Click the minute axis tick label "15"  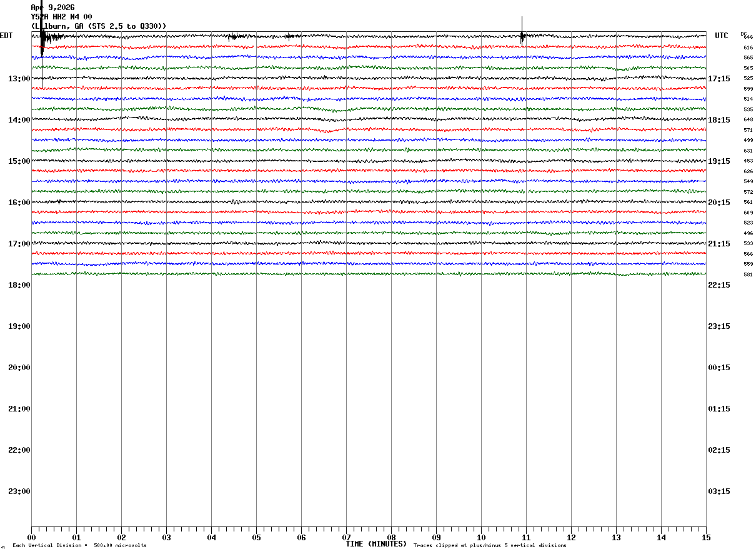pos(706,538)
